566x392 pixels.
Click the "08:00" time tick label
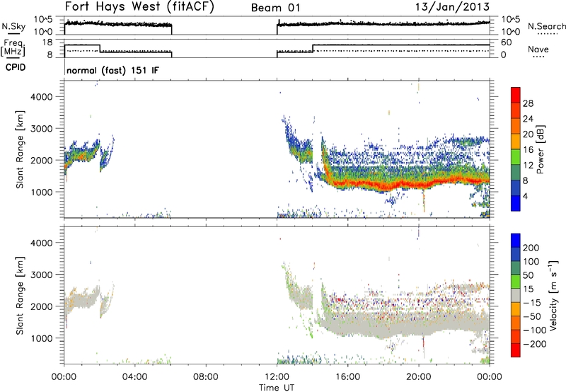point(205,377)
